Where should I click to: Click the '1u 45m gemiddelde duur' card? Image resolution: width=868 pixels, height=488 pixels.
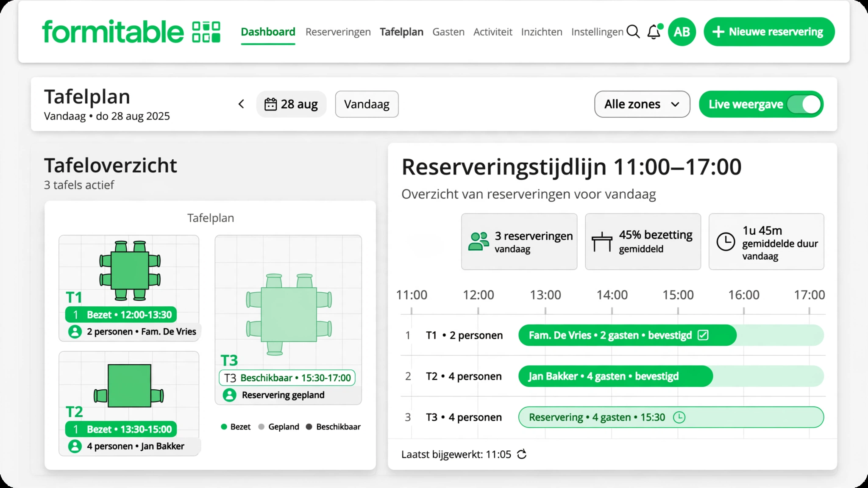(766, 241)
